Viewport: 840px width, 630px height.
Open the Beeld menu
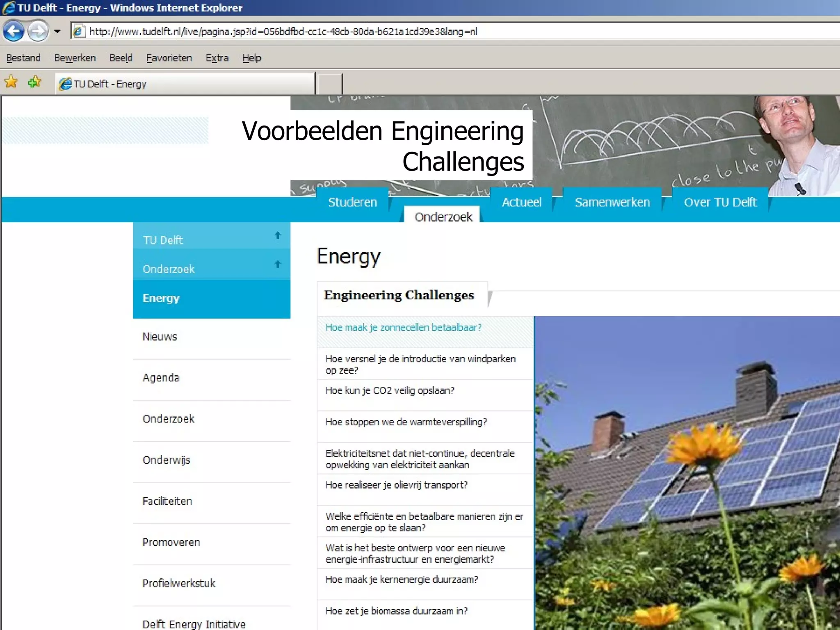click(121, 58)
